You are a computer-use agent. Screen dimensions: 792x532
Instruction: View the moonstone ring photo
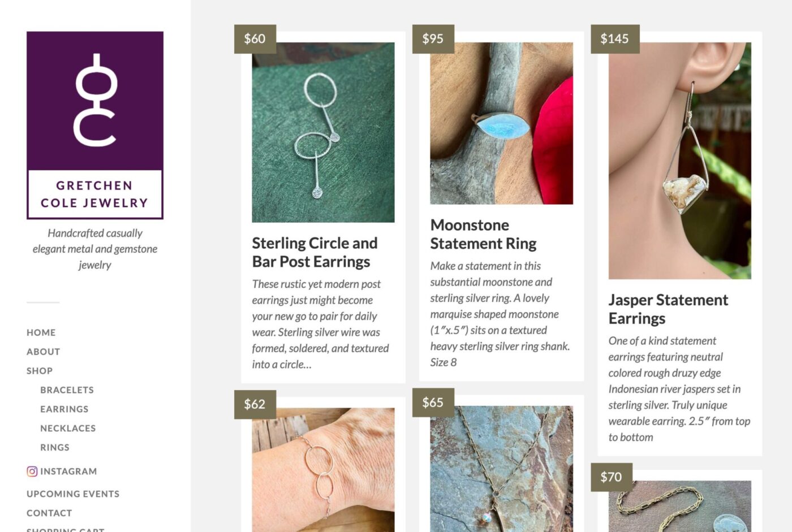[501, 123]
